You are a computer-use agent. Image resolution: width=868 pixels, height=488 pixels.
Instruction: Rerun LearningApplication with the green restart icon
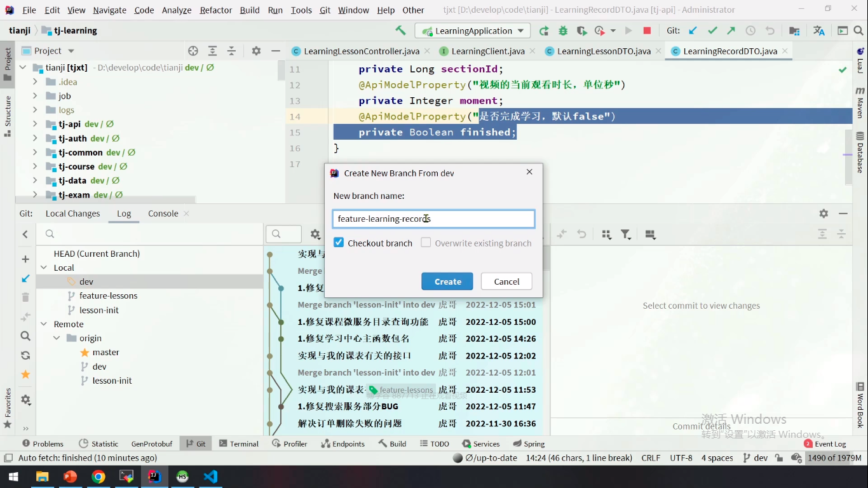tap(544, 30)
